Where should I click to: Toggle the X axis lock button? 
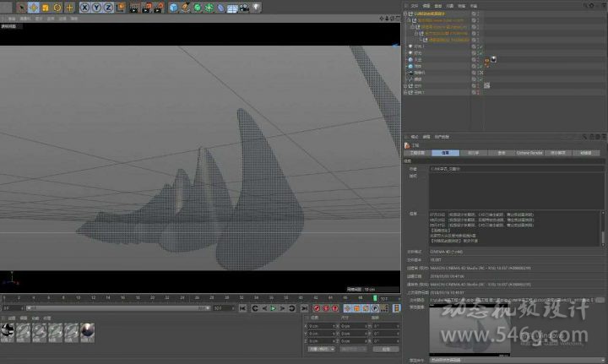coord(85,8)
